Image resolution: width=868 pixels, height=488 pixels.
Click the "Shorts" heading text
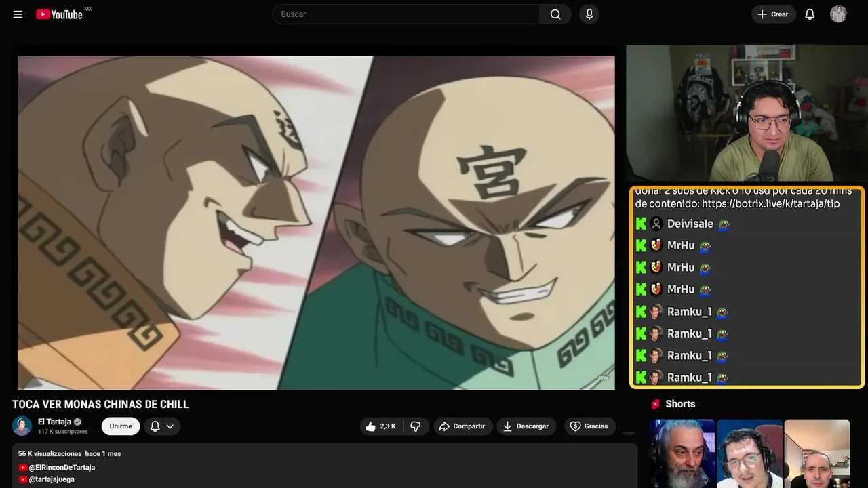coord(680,404)
